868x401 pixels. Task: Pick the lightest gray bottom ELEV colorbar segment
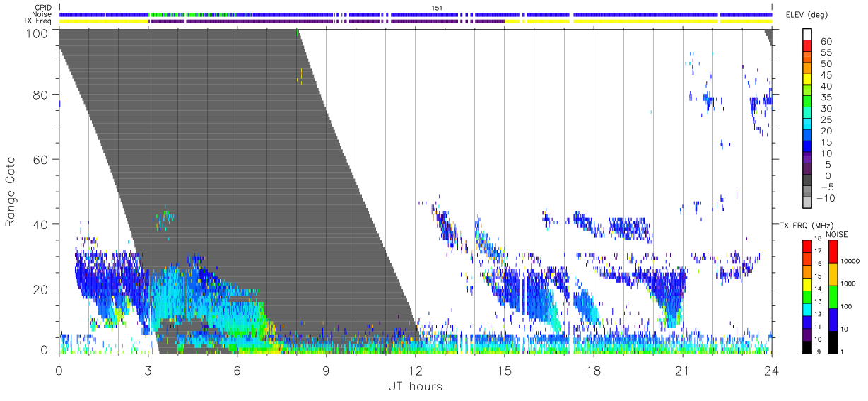point(809,204)
